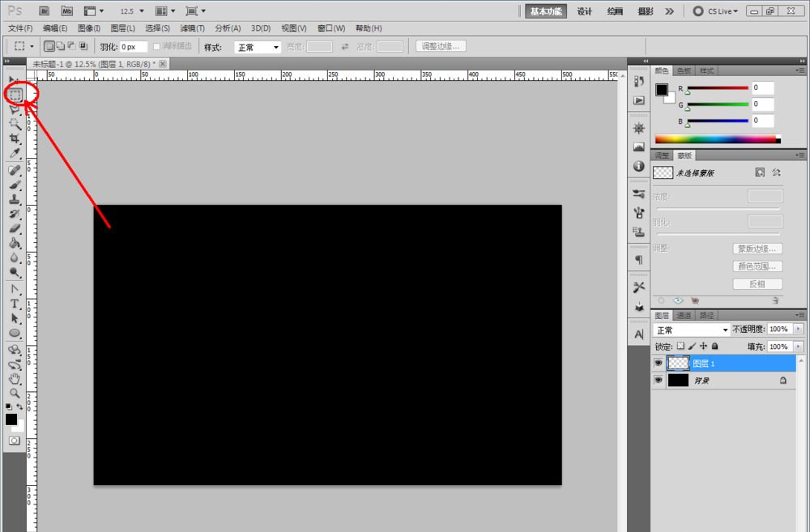Open Paragraph panel from dock
The width and height of the screenshot is (810, 532).
(639, 260)
